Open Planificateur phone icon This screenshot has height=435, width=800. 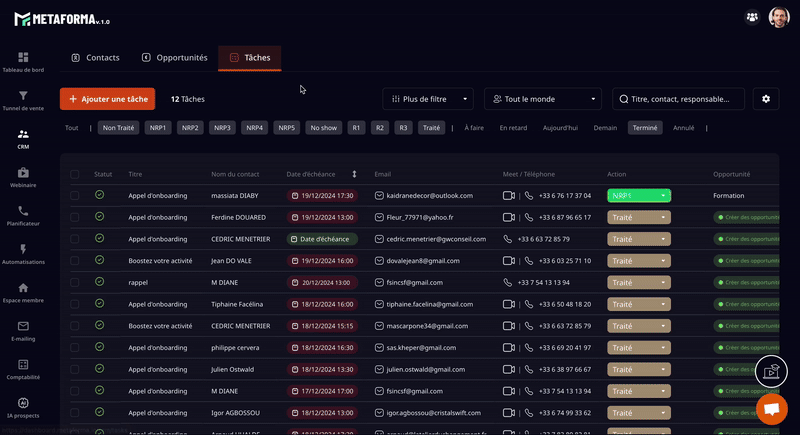pos(23,213)
